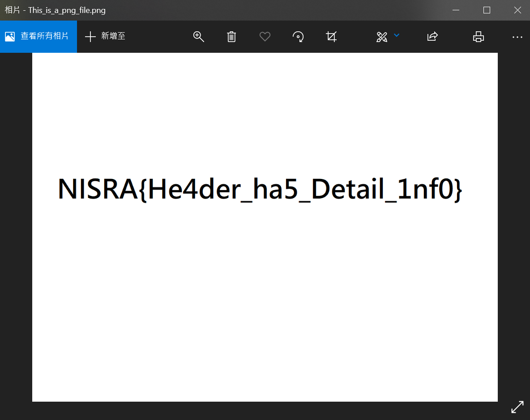Expand the Edit & Create dropdown chevron
Viewport: 530px width, 420px height.
397,35
